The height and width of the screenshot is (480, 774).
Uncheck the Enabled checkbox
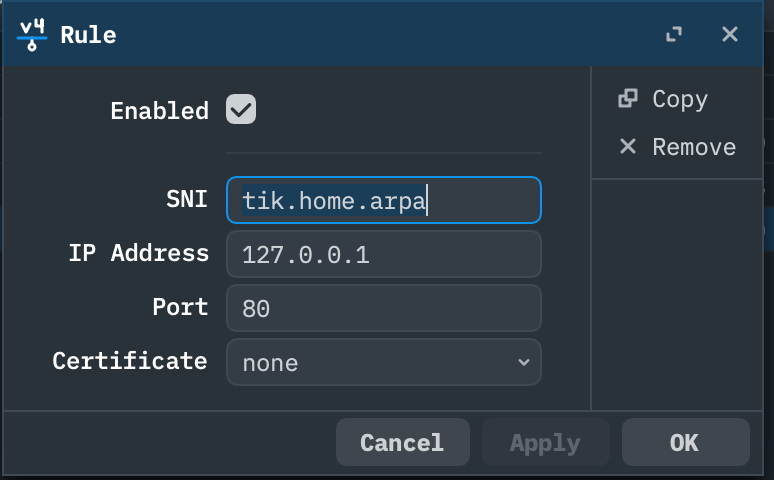click(241, 110)
